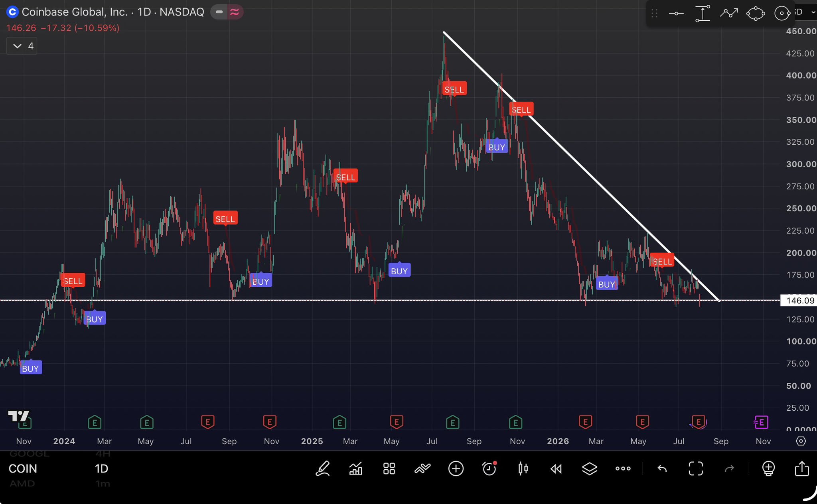The width and height of the screenshot is (817, 504).
Task: Select the horizontal line drawing tool
Action: [676, 14]
